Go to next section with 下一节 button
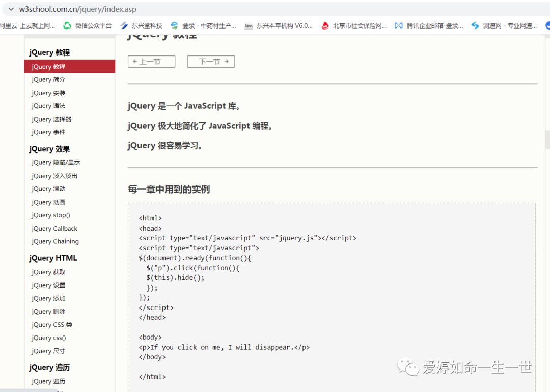The height and width of the screenshot is (392, 550). (211, 62)
